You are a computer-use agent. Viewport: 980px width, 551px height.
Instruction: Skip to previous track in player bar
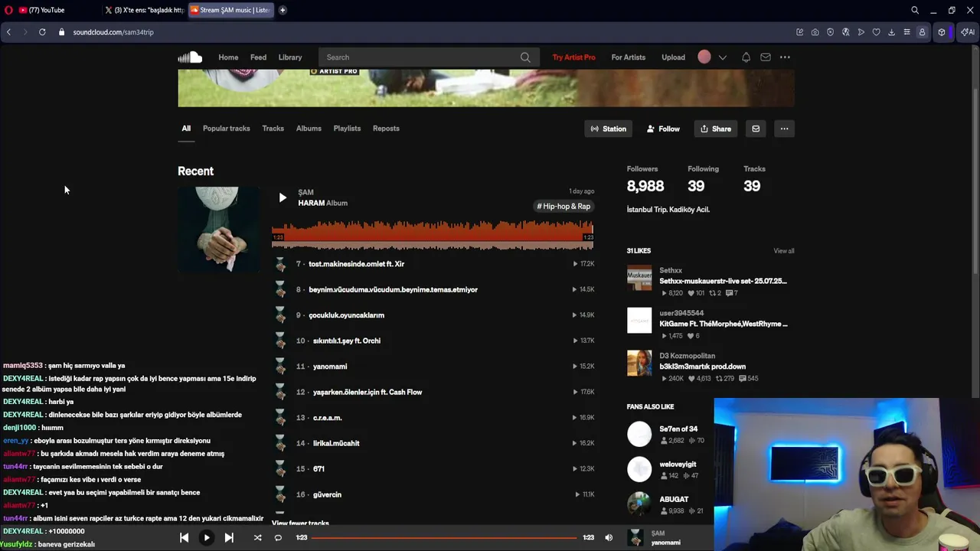[184, 538]
